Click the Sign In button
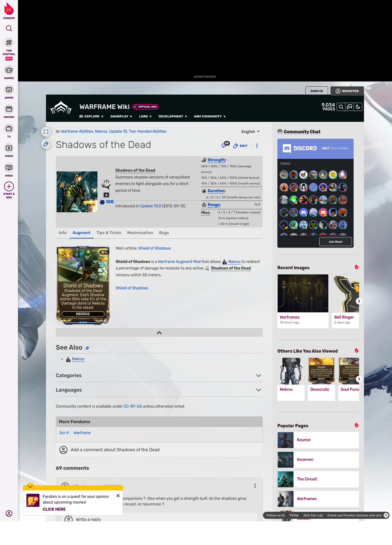 tap(317, 91)
